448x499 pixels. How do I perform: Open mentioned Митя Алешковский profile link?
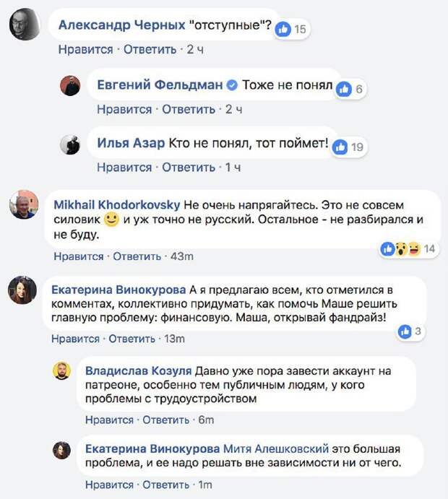pos(276,448)
